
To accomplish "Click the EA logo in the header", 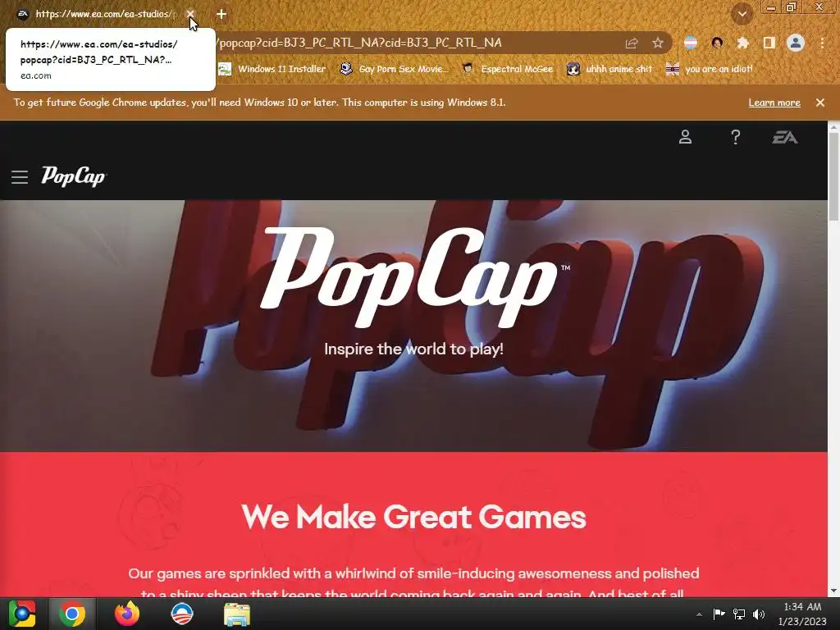I will coord(785,138).
